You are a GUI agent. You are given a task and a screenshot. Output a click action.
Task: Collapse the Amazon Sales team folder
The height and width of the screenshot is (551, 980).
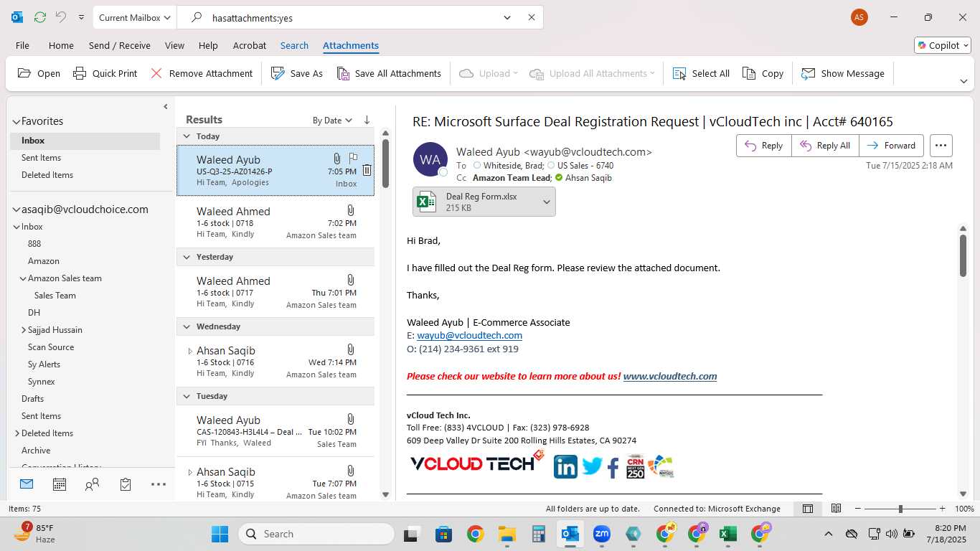pyautogui.click(x=23, y=278)
